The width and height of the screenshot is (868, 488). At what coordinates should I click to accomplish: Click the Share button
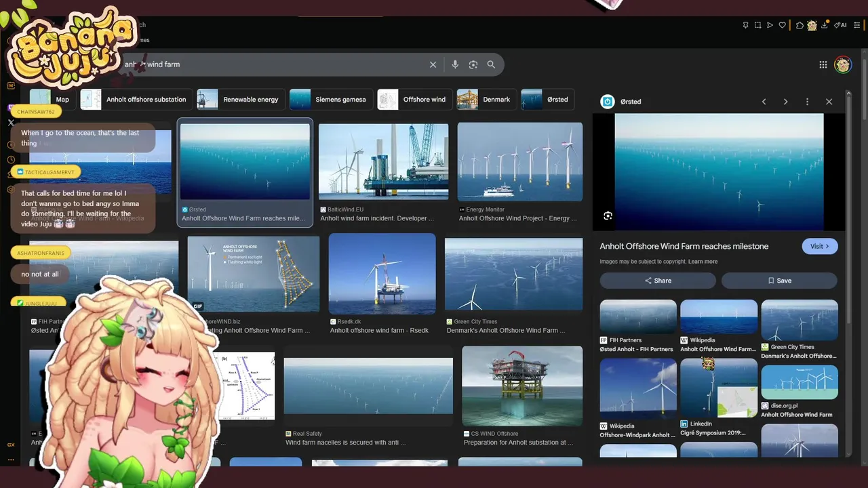pos(658,281)
